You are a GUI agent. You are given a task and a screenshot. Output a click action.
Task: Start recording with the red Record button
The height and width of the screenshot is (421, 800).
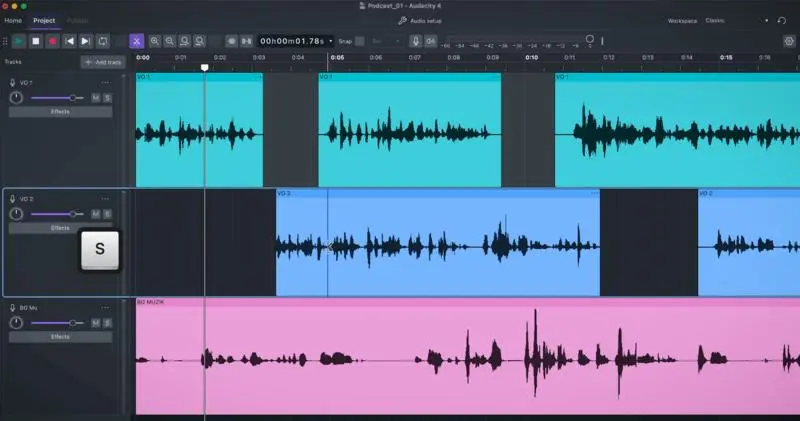point(53,41)
